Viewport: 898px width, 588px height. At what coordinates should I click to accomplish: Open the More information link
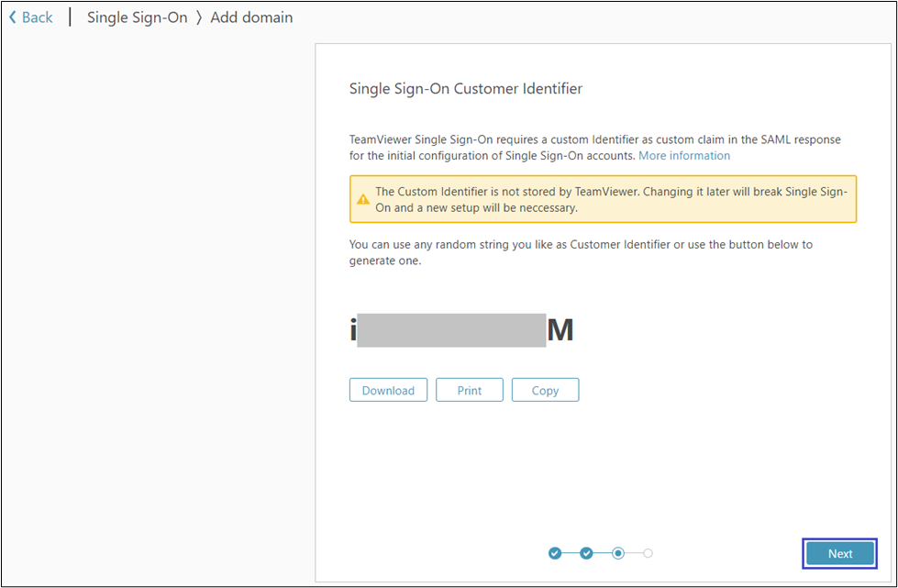pos(683,155)
